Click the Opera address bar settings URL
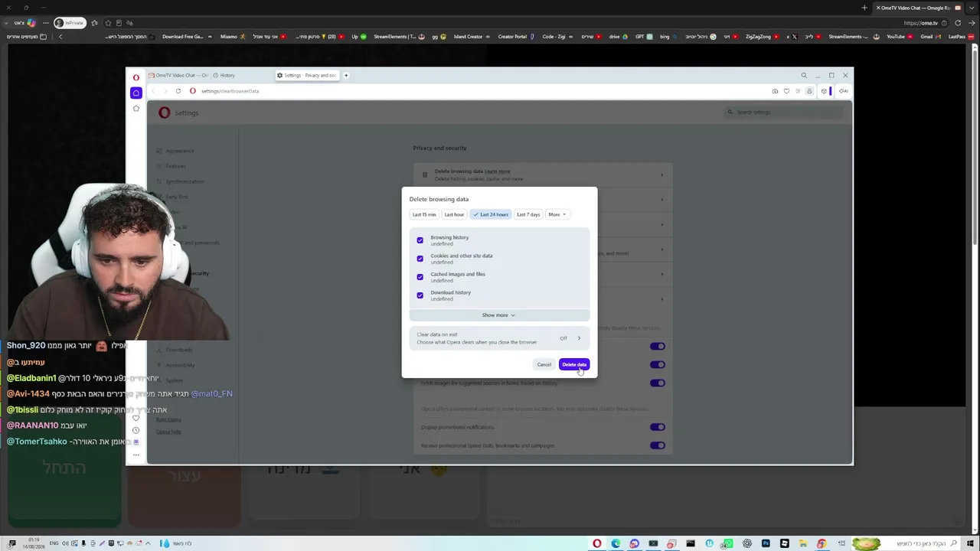This screenshot has width=980, height=551. (x=230, y=91)
